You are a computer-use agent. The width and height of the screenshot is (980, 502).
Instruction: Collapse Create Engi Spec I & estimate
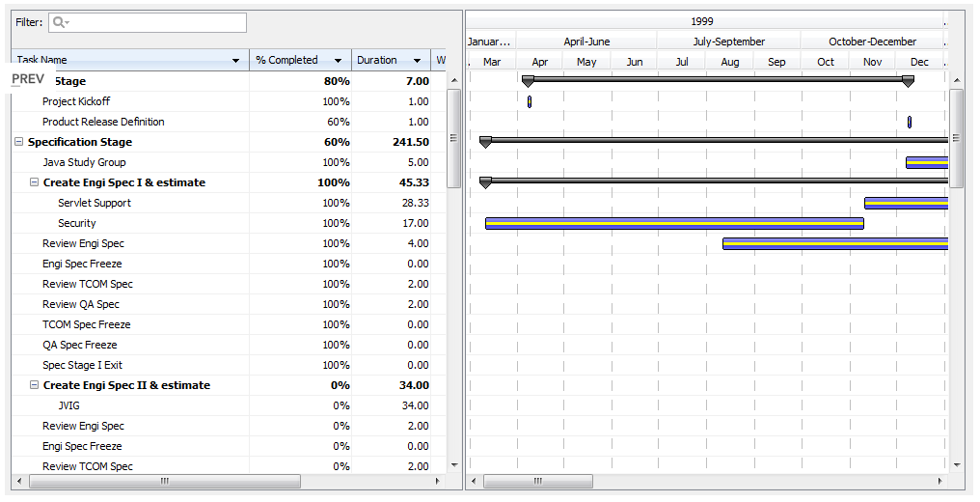coord(34,182)
